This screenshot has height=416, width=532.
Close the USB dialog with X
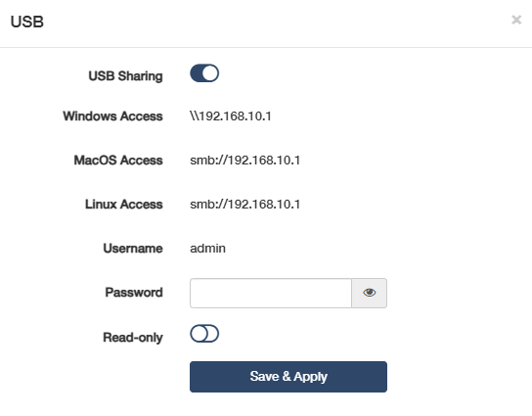[x=516, y=20]
